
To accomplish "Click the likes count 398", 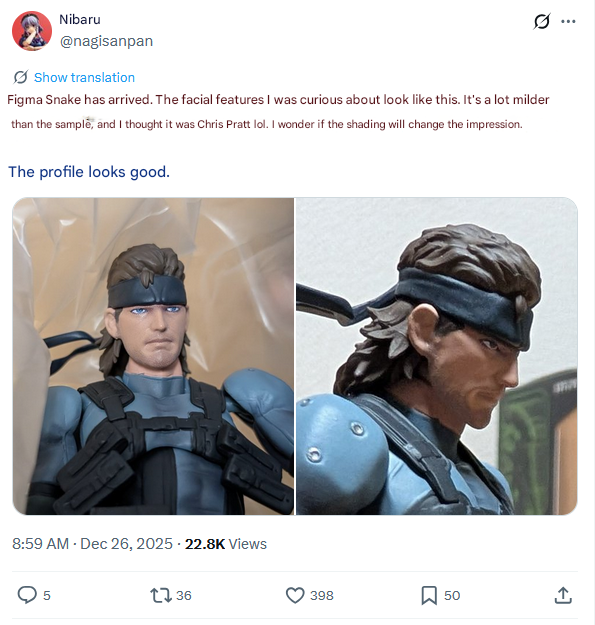I will pos(322,596).
